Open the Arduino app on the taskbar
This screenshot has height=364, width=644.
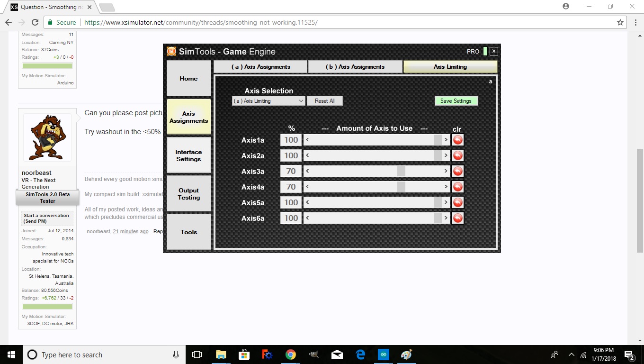click(383, 355)
